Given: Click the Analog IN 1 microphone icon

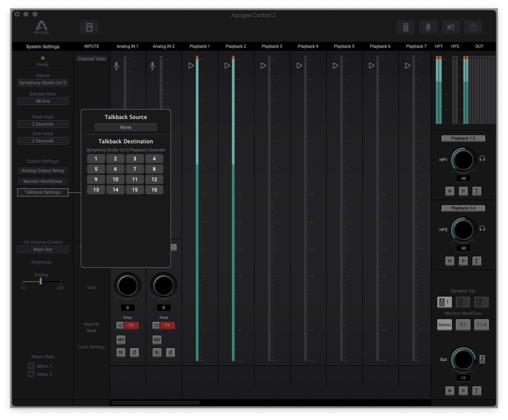Looking at the screenshot, I should (x=116, y=66).
